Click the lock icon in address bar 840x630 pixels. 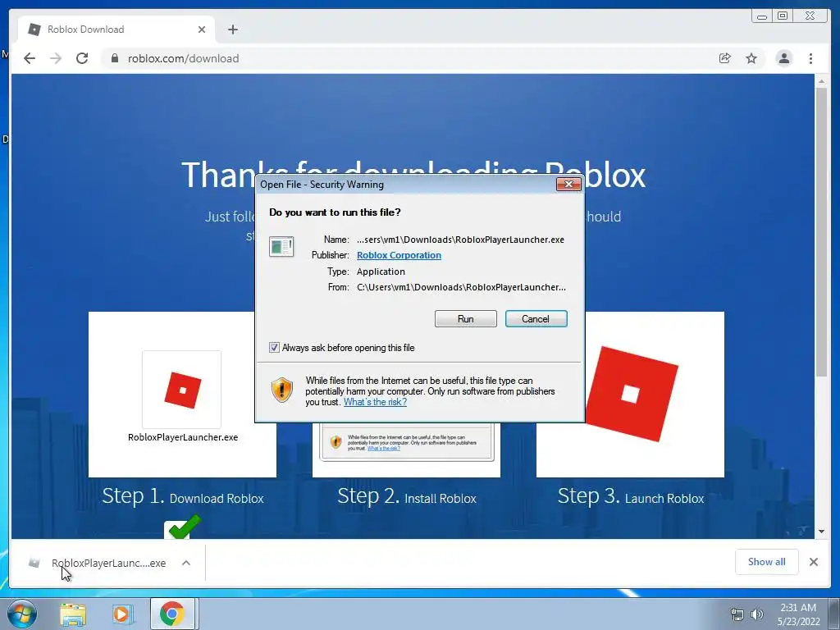point(114,58)
